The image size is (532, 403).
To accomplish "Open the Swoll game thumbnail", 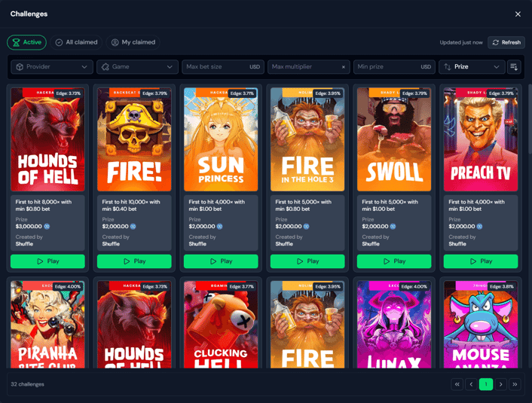I will click(x=394, y=139).
